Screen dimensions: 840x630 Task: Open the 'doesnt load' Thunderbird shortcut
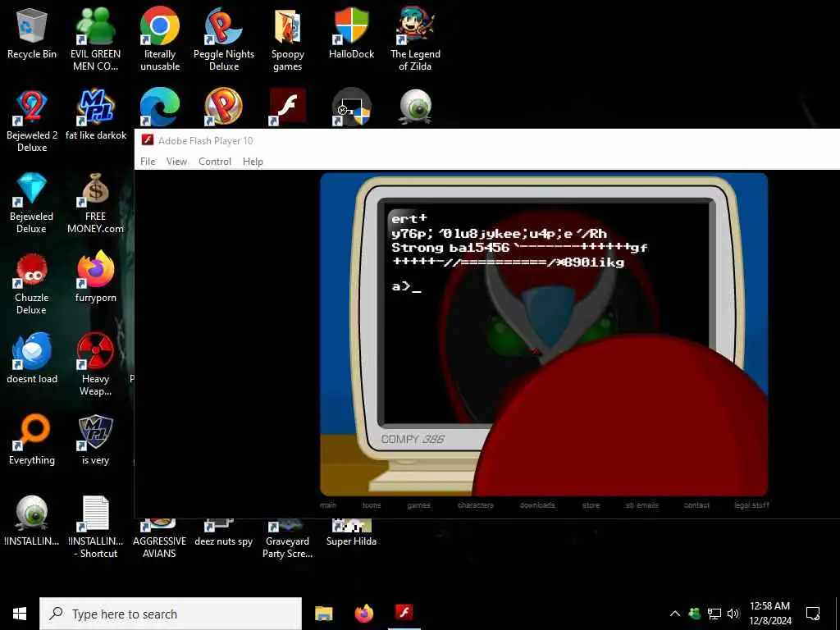click(32, 358)
